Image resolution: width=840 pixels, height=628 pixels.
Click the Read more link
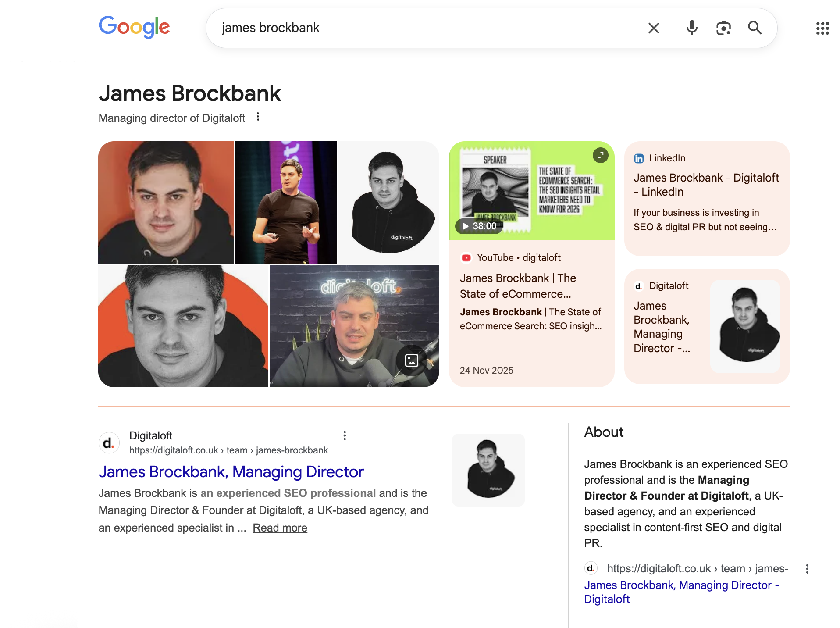[x=280, y=528]
